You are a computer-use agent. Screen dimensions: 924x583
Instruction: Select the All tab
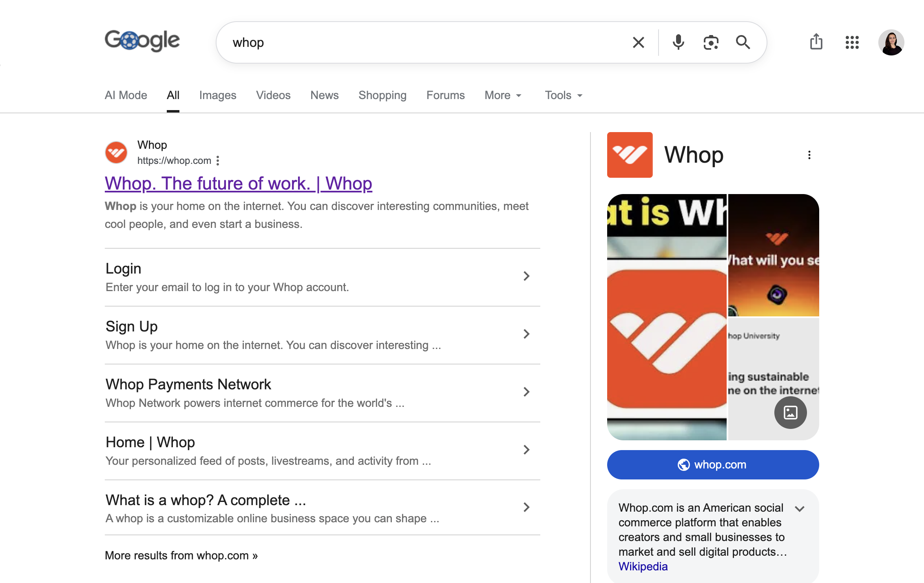pyautogui.click(x=173, y=95)
